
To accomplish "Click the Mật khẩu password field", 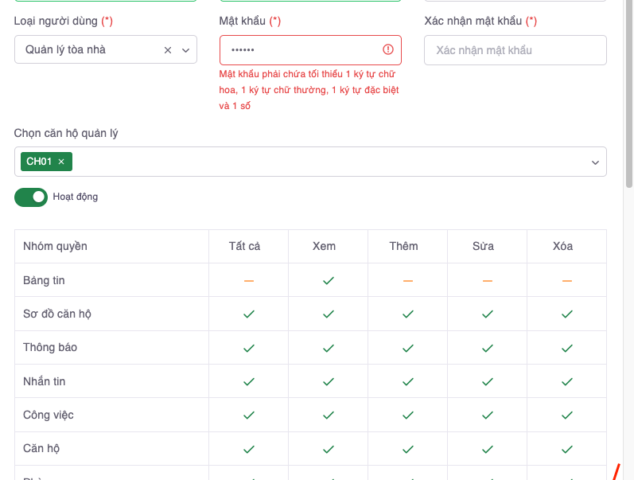I will pyautogui.click(x=300, y=50).
